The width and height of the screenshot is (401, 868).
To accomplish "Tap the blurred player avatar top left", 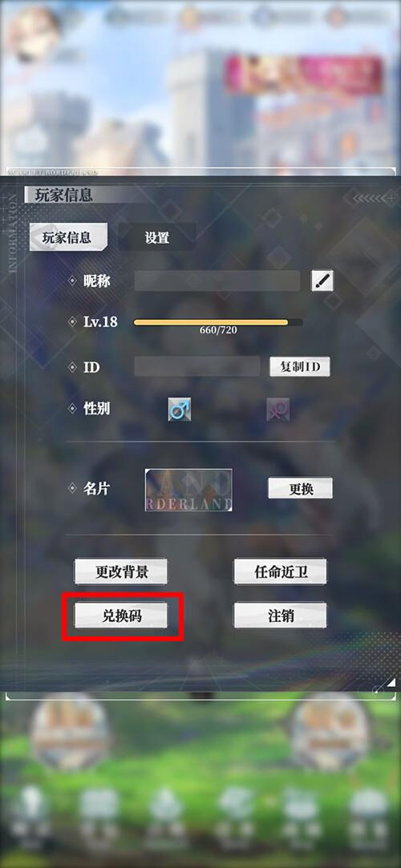I will coord(33,33).
